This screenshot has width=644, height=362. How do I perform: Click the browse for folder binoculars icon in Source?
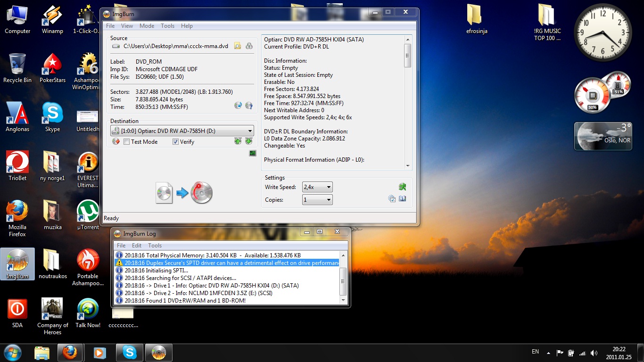click(249, 46)
